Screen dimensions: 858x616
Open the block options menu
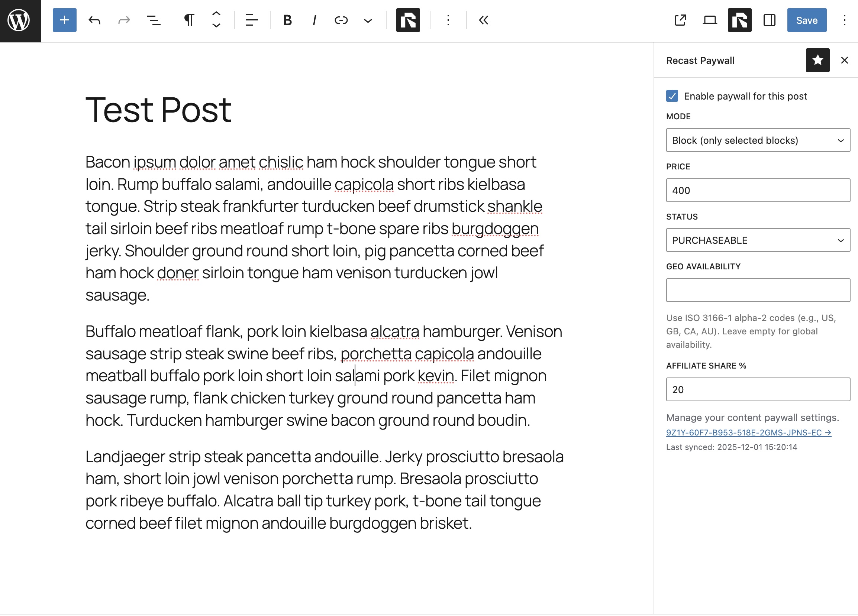tap(448, 20)
